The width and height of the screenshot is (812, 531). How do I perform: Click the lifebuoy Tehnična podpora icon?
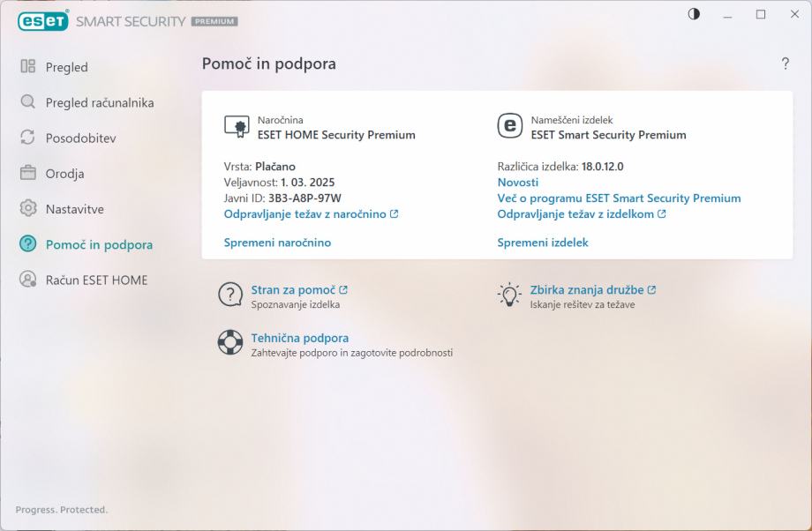coord(229,343)
